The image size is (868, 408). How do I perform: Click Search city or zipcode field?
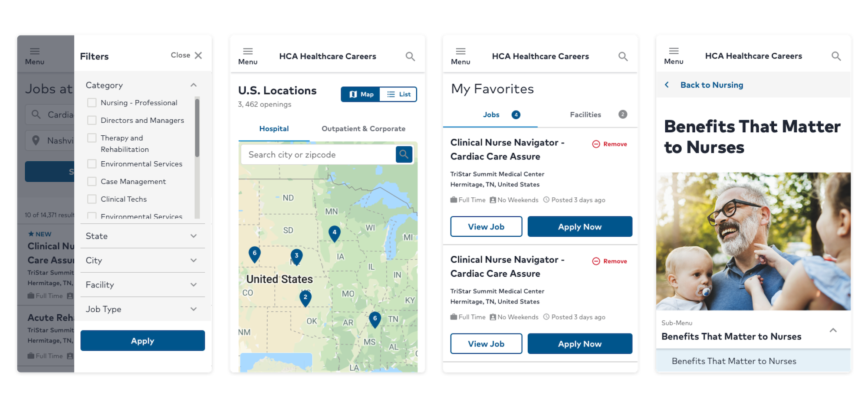[x=318, y=155]
